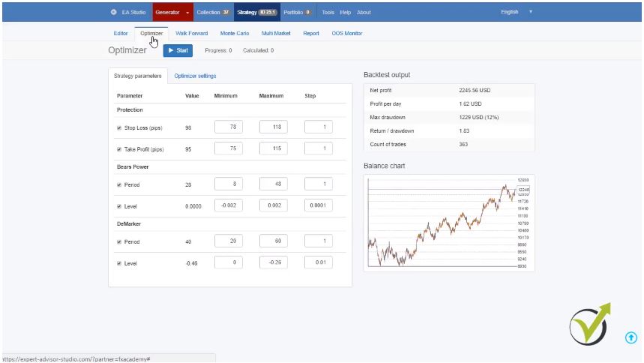Edit Bears Power Level maximum field

(274, 205)
